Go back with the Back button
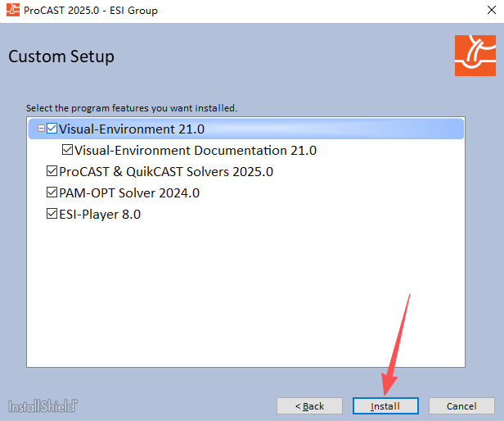The height and width of the screenshot is (421, 504). (309, 406)
